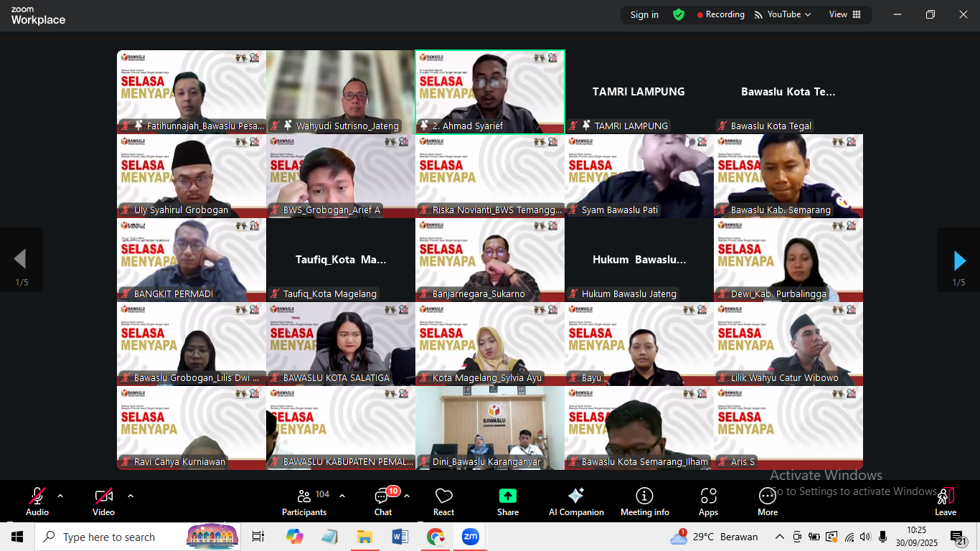Click the Sign in button
980x551 pixels.
643,14
